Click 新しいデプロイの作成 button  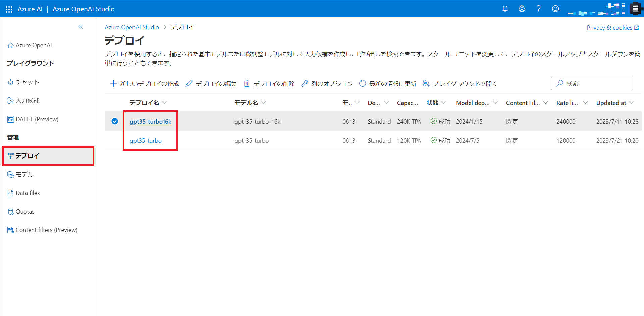[x=145, y=83]
